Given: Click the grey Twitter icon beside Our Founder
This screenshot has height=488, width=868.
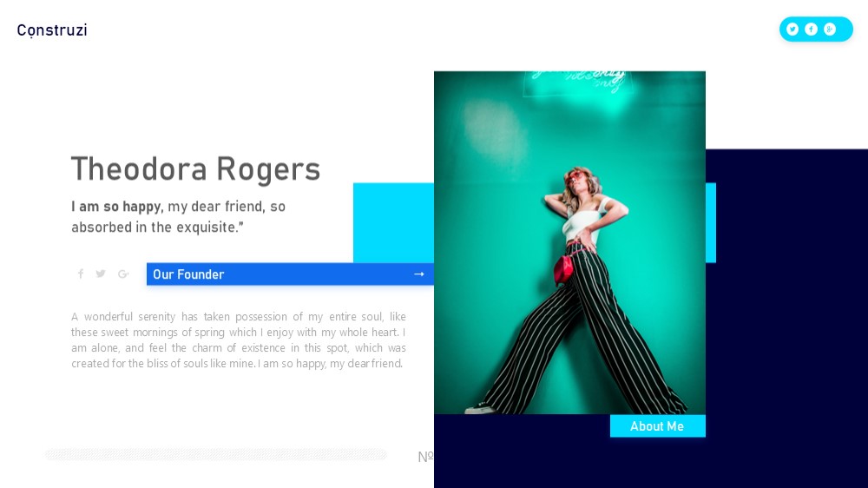Looking at the screenshot, I should click(101, 274).
